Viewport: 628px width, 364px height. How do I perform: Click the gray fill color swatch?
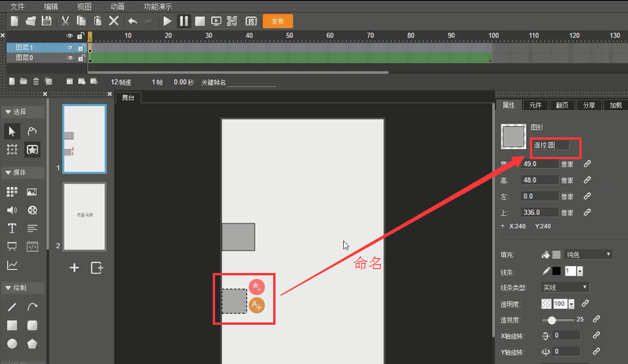pos(557,255)
